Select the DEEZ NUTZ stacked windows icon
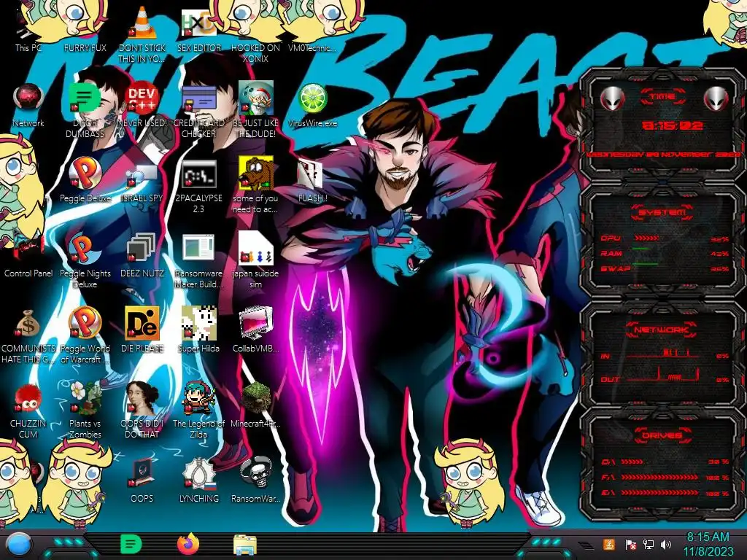This screenshot has height=560, width=747. tap(142, 255)
